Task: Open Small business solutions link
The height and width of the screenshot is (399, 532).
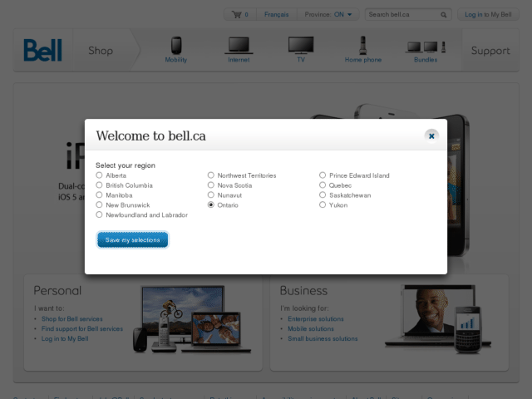Action: [x=323, y=338]
